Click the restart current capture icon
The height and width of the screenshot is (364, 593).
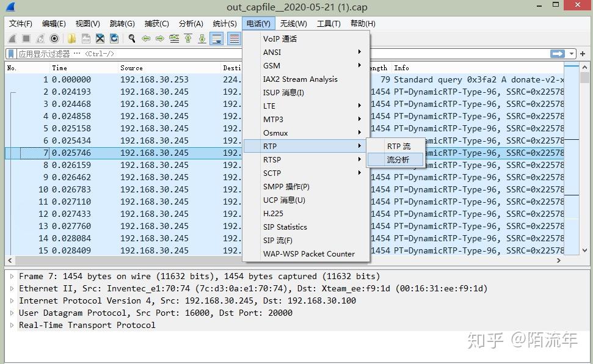coord(40,38)
